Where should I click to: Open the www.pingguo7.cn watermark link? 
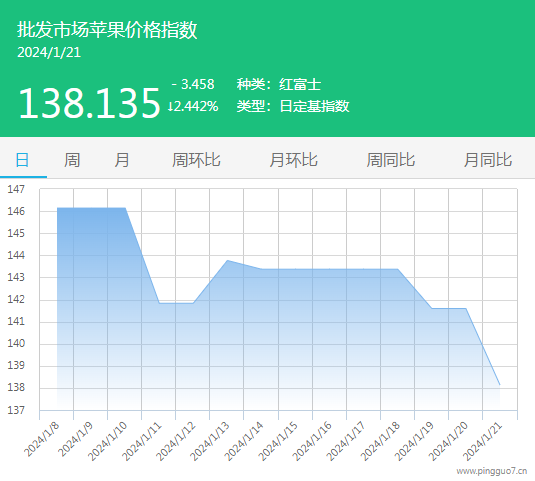(x=492, y=471)
